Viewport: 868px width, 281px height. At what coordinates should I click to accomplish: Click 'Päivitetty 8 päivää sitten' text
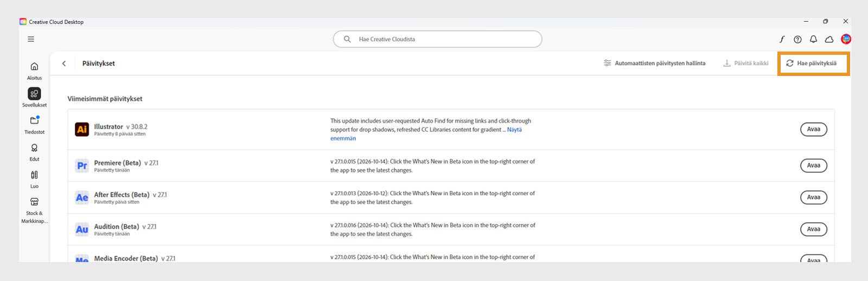coord(120,134)
